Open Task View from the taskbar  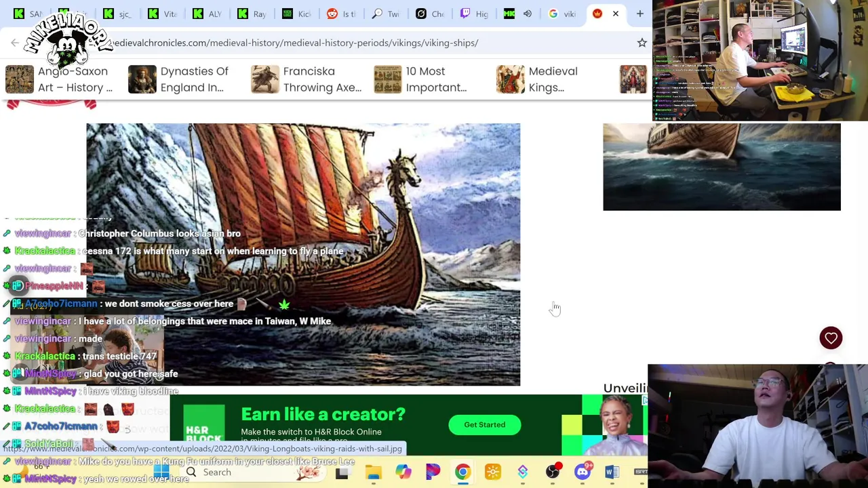[342, 472]
